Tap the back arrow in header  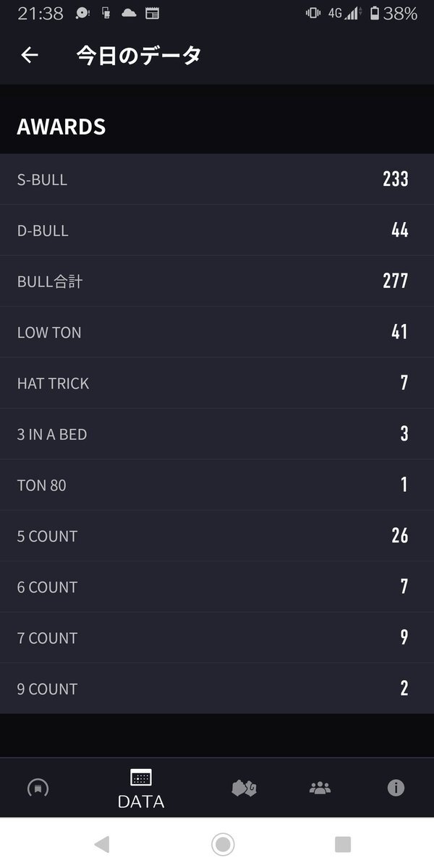click(x=30, y=55)
